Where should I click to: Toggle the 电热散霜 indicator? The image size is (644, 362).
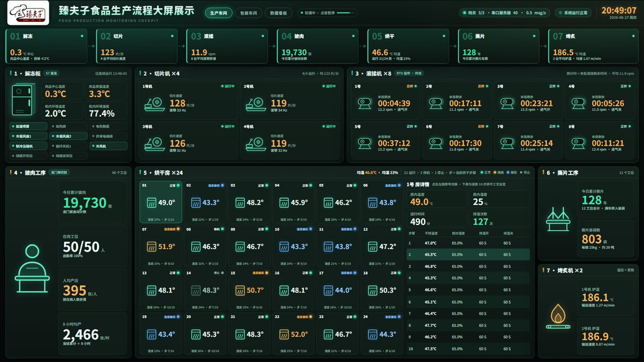tap(108, 126)
